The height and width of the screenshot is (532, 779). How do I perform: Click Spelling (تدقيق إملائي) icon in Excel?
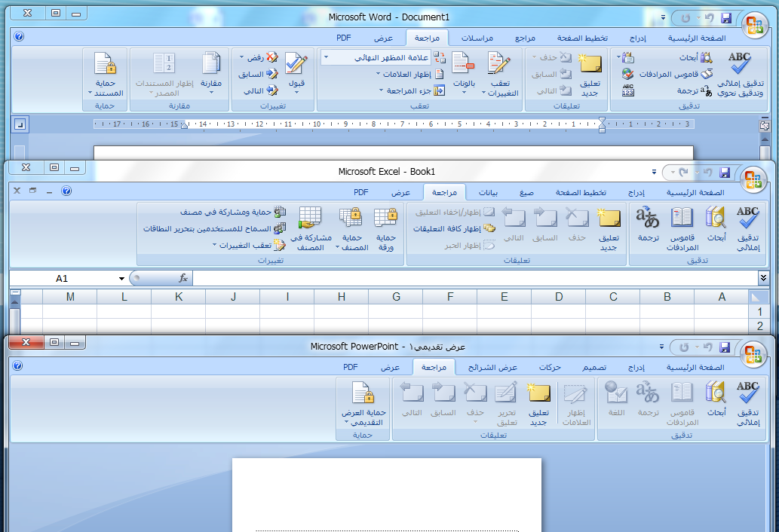[x=747, y=219]
